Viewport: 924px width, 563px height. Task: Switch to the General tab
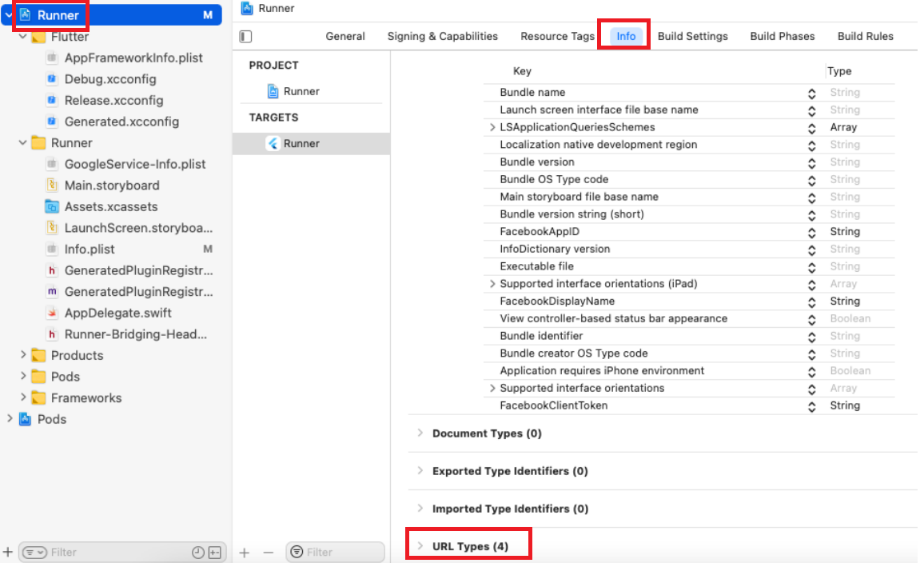pos(345,36)
